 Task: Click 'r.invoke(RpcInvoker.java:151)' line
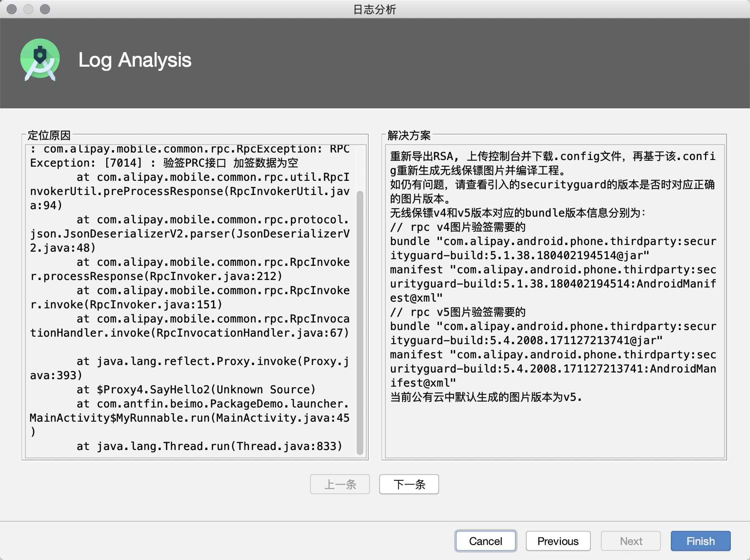point(126,305)
